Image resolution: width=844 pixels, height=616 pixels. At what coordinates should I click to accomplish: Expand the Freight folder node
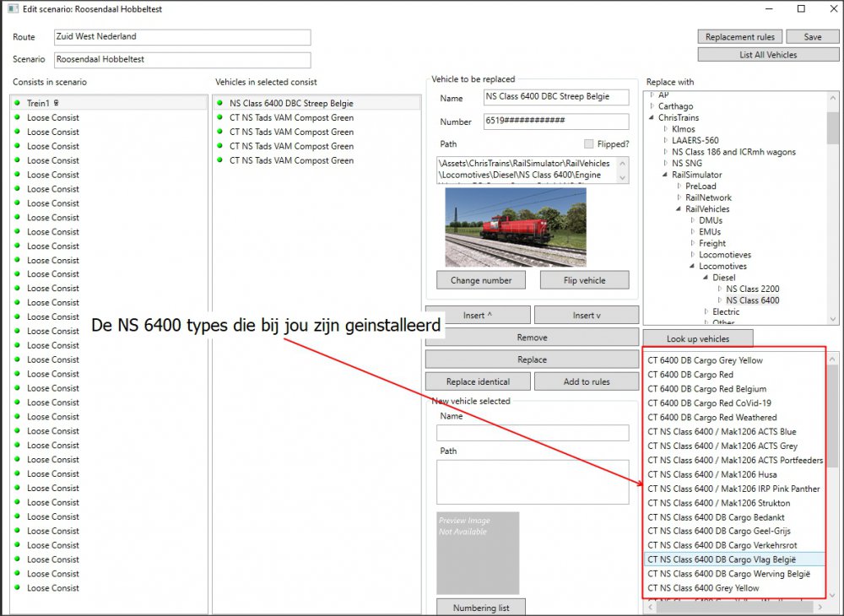tap(693, 243)
